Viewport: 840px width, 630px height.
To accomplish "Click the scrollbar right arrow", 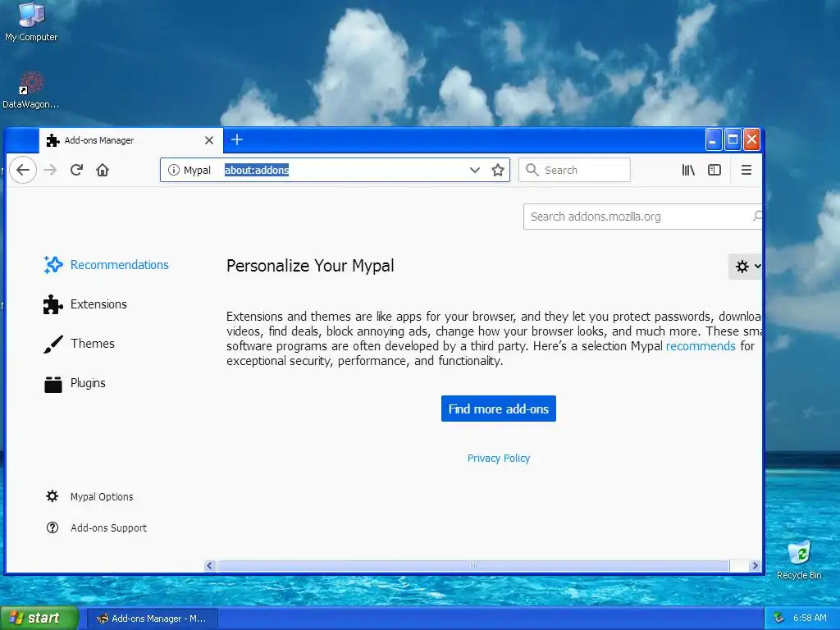I will [x=755, y=566].
